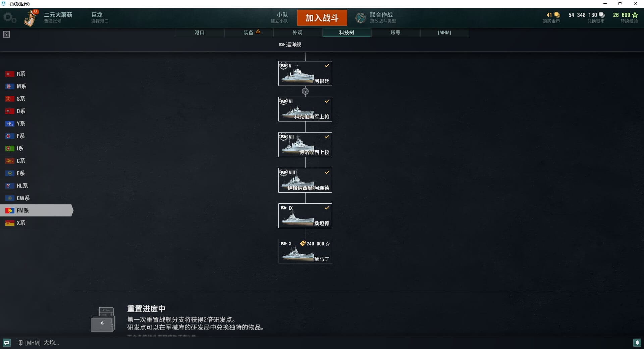
Task: Open the settings gear icon
Action: 9,18
